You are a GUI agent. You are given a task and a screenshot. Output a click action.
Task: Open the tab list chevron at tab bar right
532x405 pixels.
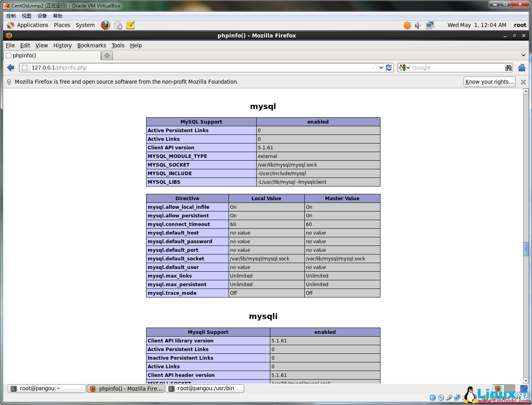click(x=523, y=55)
